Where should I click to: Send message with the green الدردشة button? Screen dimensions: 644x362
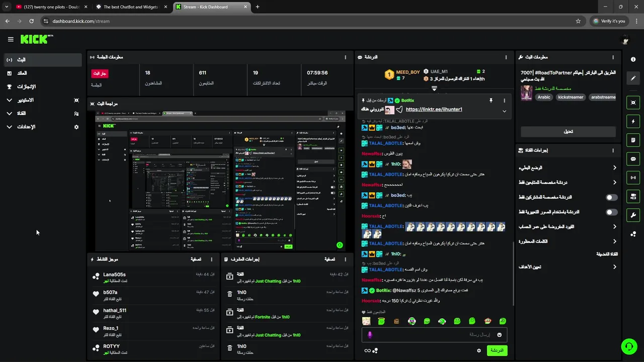click(497, 350)
